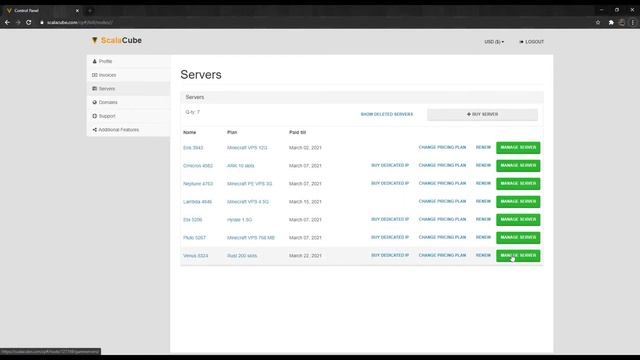Click the "March 22, 2021" paid till date
This screenshot has height=360, width=640.
click(305, 256)
